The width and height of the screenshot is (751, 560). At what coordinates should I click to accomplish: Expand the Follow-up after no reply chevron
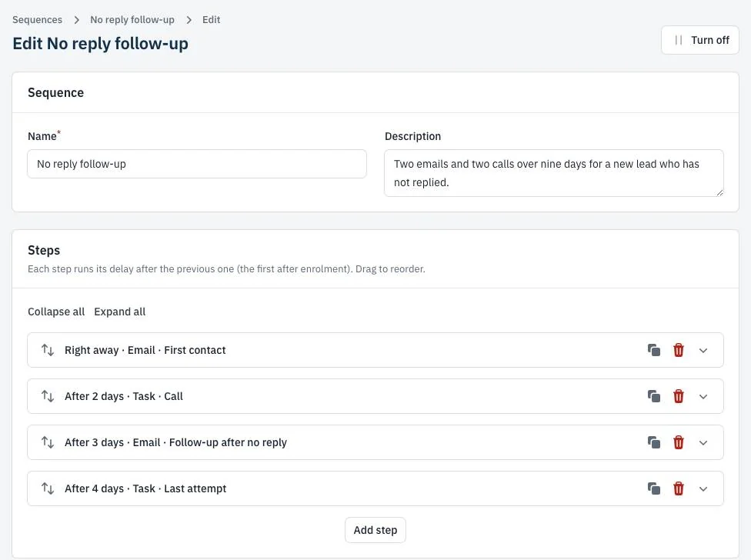[703, 443]
